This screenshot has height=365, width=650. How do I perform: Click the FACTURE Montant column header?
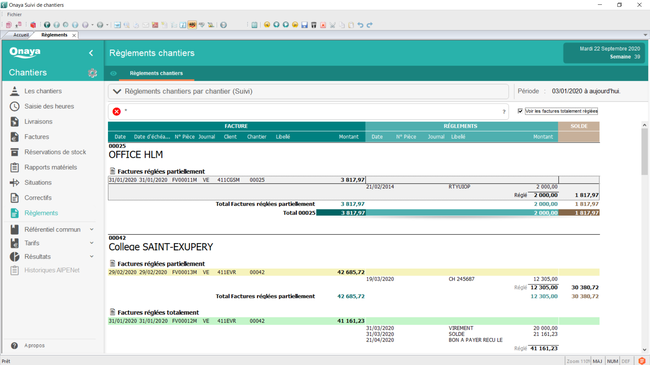pyautogui.click(x=349, y=137)
